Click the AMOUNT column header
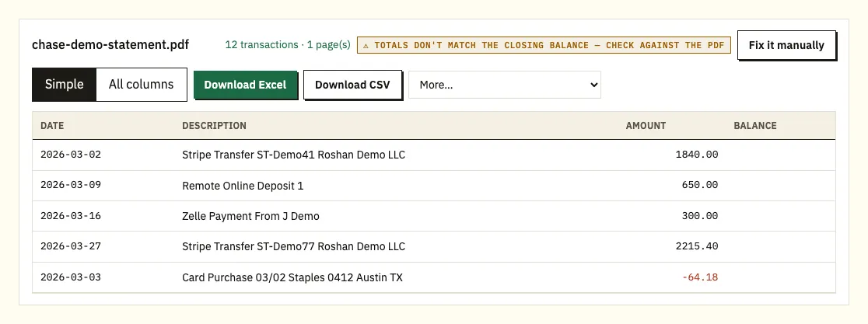Image resolution: width=868 pixels, height=324 pixels. [646, 126]
